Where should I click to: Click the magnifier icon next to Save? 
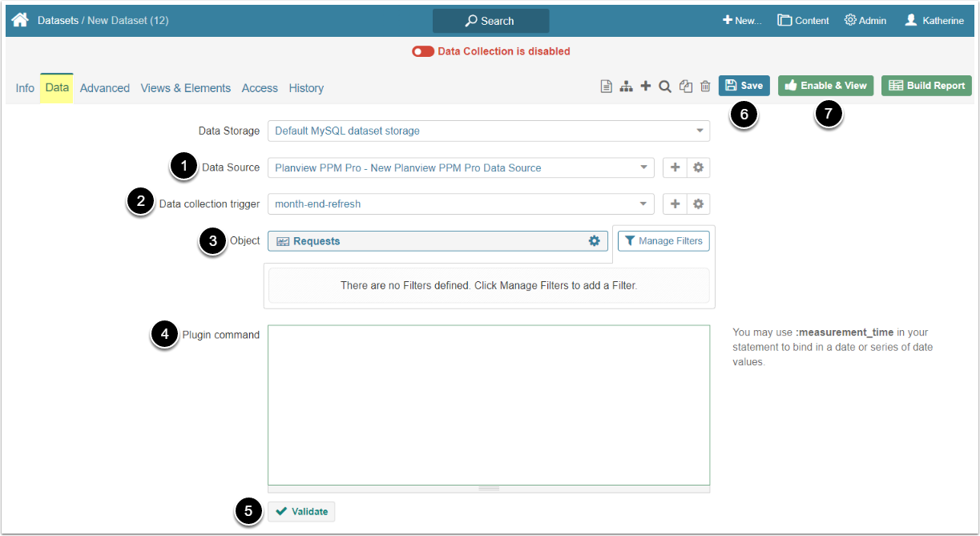(665, 87)
